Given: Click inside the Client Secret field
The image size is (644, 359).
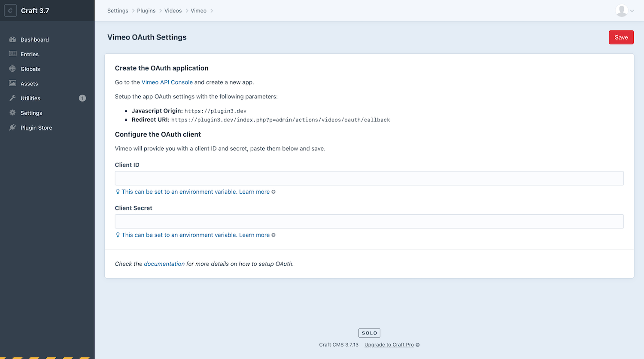Looking at the screenshot, I should tap(369, 221).
